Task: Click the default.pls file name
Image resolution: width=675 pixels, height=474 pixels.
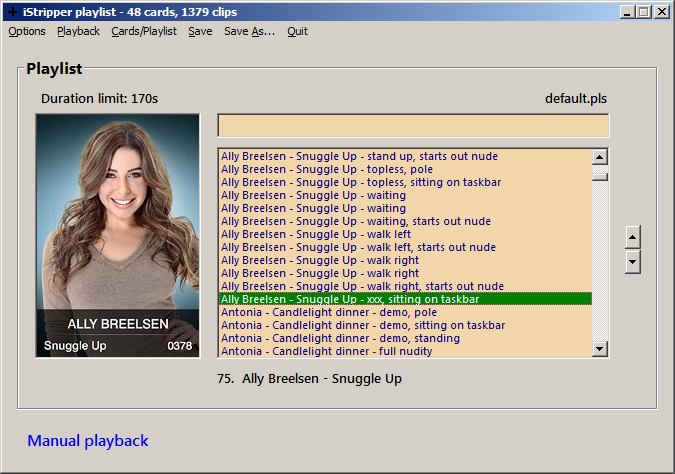Action: [576, 99]
